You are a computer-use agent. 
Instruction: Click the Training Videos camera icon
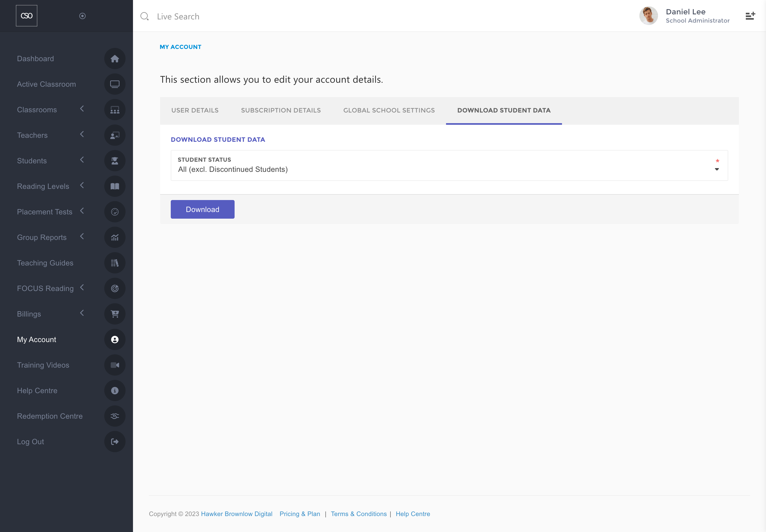[x=115, y=365]
